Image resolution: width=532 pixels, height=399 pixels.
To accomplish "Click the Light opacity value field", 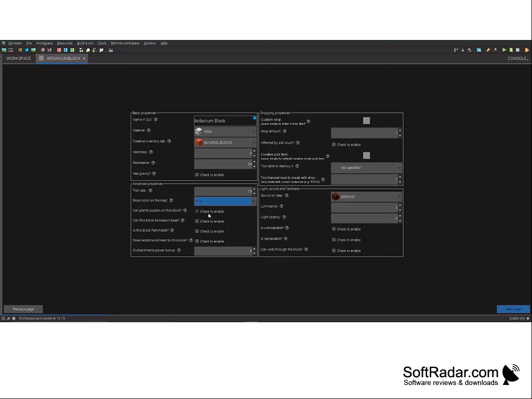I will (x=364, y=218).
